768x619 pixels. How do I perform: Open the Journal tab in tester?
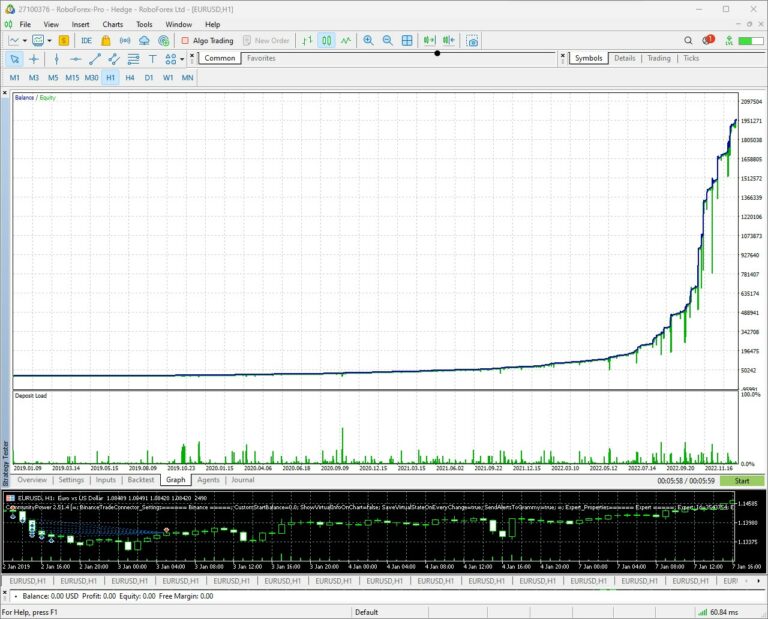tap(243, 480)
